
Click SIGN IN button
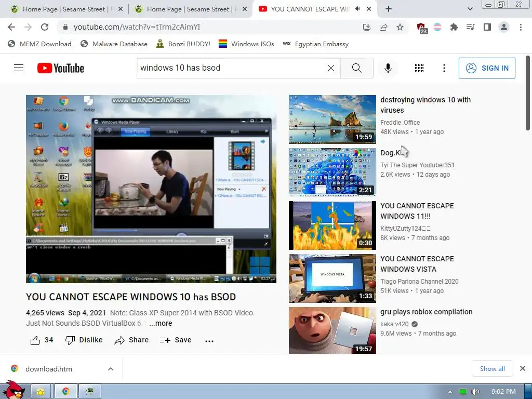point(487,68)
